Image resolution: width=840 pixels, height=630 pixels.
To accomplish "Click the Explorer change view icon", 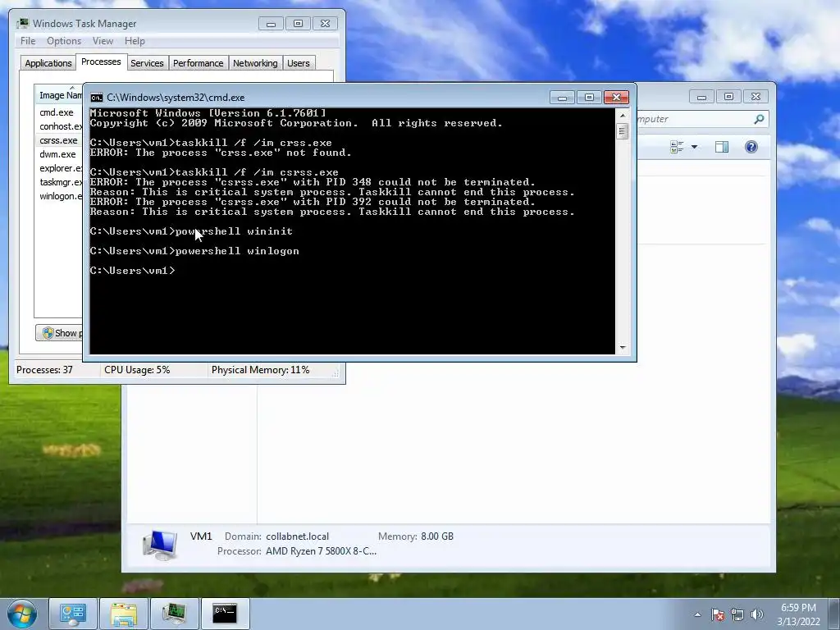I will point(677,147).
